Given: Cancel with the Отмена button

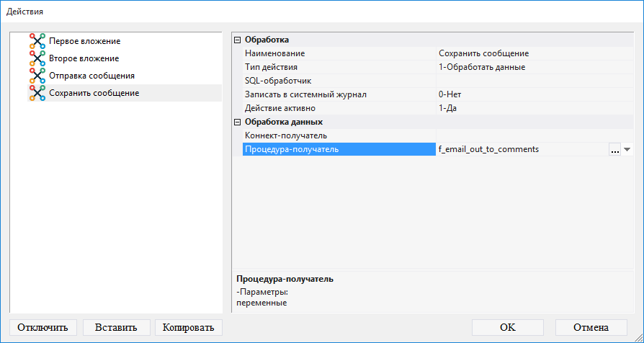Looking at the screenshot, I should (591, 327).
